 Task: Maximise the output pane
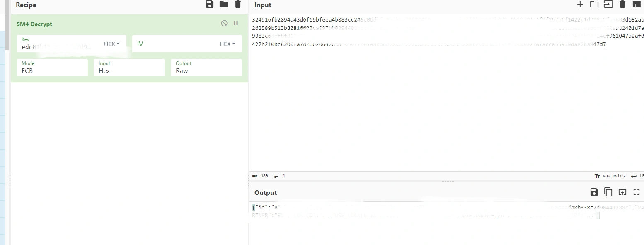[x=637, y=192]
